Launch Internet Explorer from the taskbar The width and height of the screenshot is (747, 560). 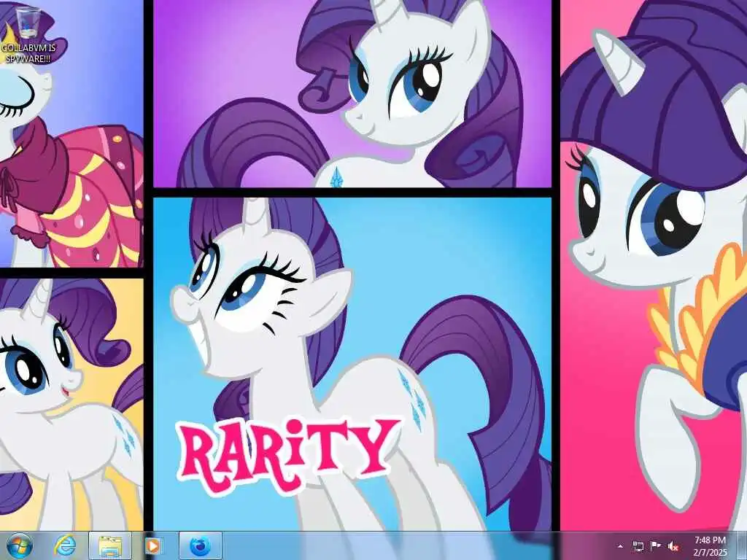[x=65, y=545]
